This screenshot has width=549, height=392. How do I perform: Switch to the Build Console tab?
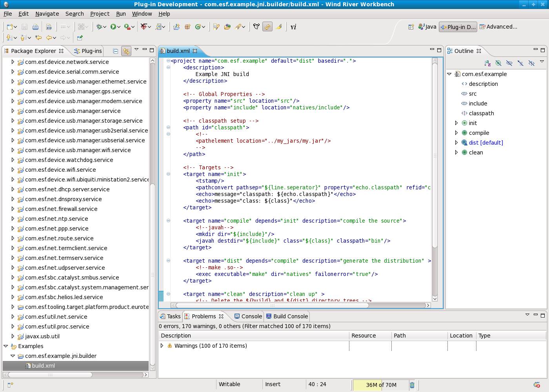click(287, 316)
